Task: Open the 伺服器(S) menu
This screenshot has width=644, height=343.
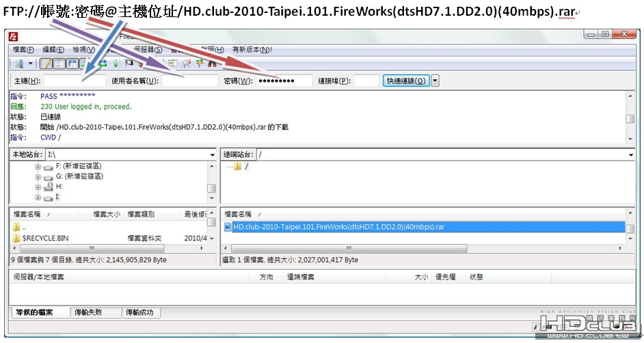Action: (x=148, y=50)
